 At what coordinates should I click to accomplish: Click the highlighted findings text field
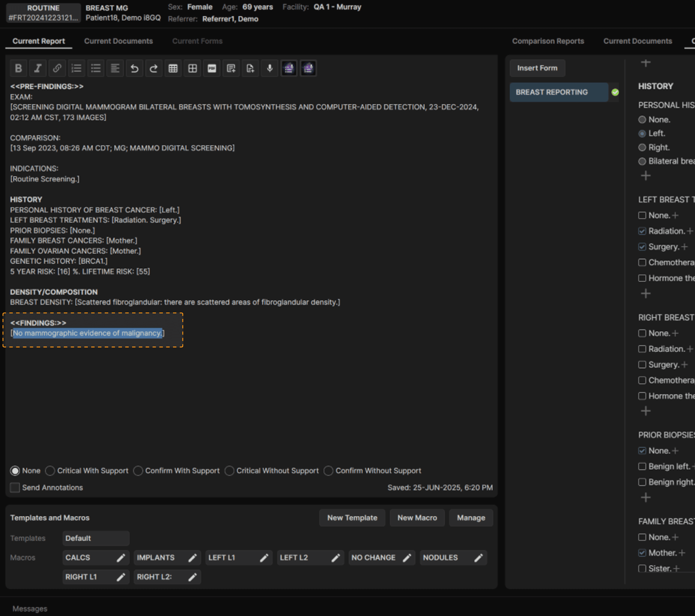tap(88, 333)
